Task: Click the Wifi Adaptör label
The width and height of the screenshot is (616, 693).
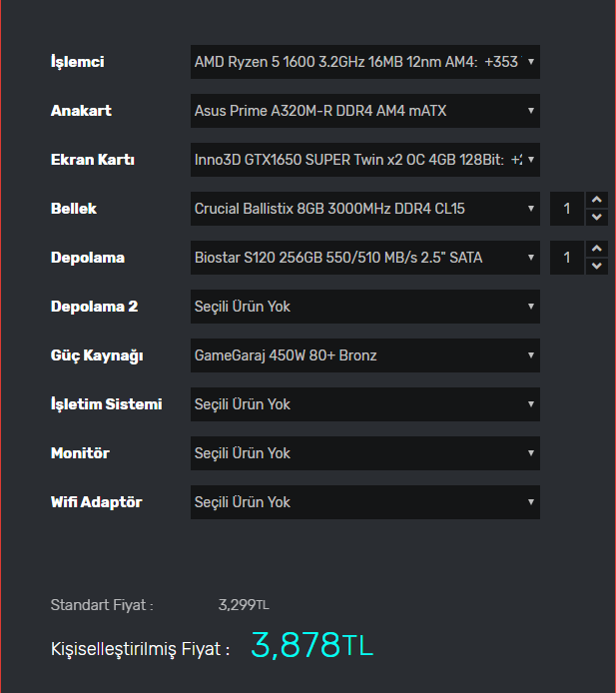Action: pos(97,502)
